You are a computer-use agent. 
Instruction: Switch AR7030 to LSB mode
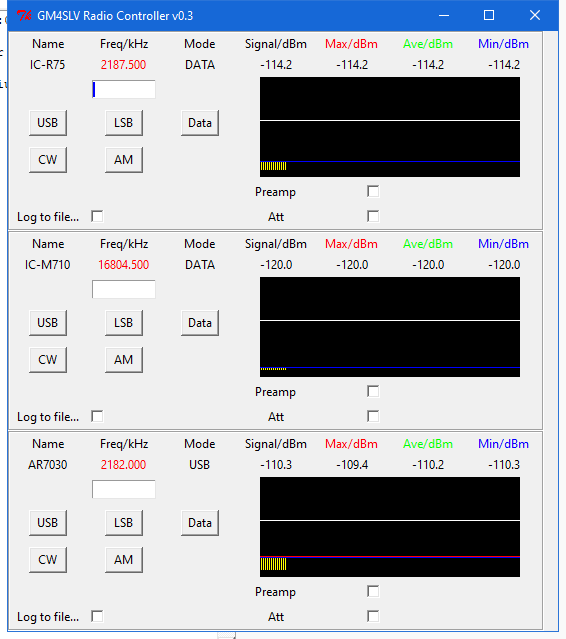(124, 523)
